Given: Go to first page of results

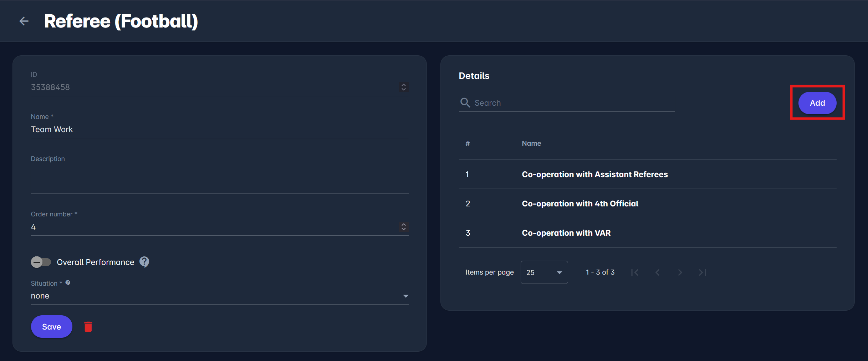Looking at the screenshot, I should [x=635, y=272].
